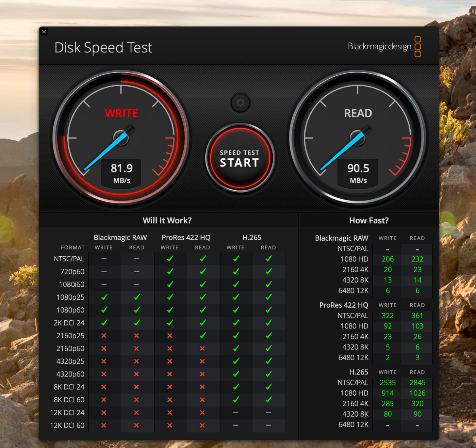Click the 320 H.265 2160 4K read value
The height and width of the screenshot is (448, 476).
417,404
